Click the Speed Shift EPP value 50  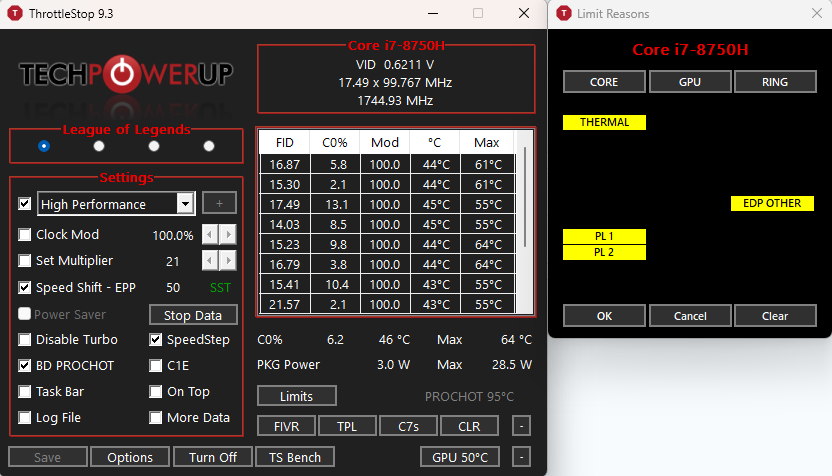pos(173,288)
